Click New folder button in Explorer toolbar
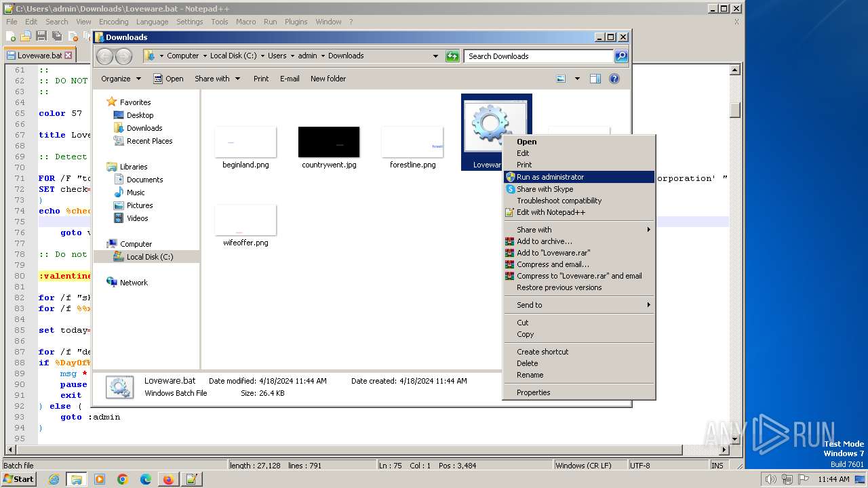The height and width of the screenshot is (488, 868). click(328, 79)
